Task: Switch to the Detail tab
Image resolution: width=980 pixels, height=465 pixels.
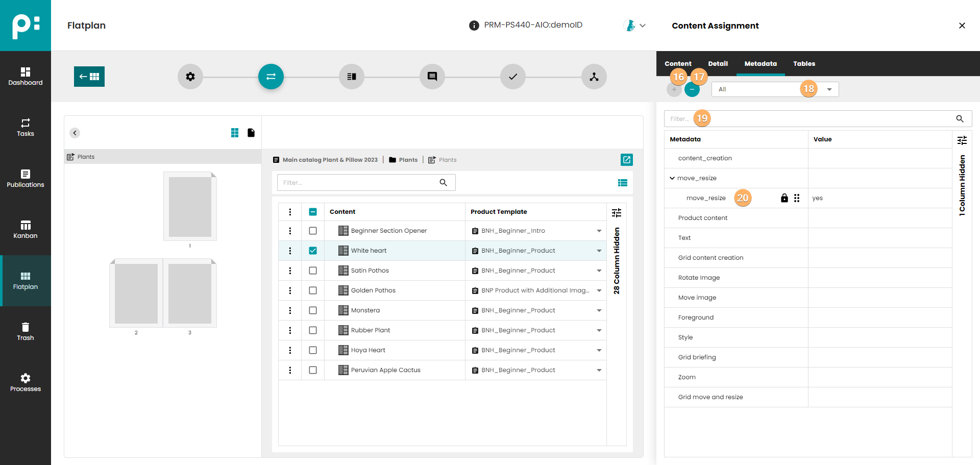Action: (x=718, y=64)
